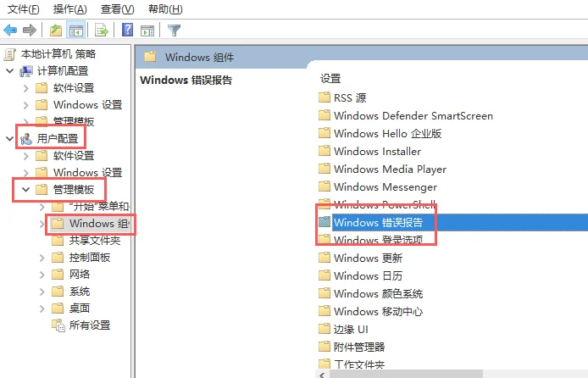The image size is (588, 378).
Task: Select Windows Installer folder
Action: [x=377, y=152]
